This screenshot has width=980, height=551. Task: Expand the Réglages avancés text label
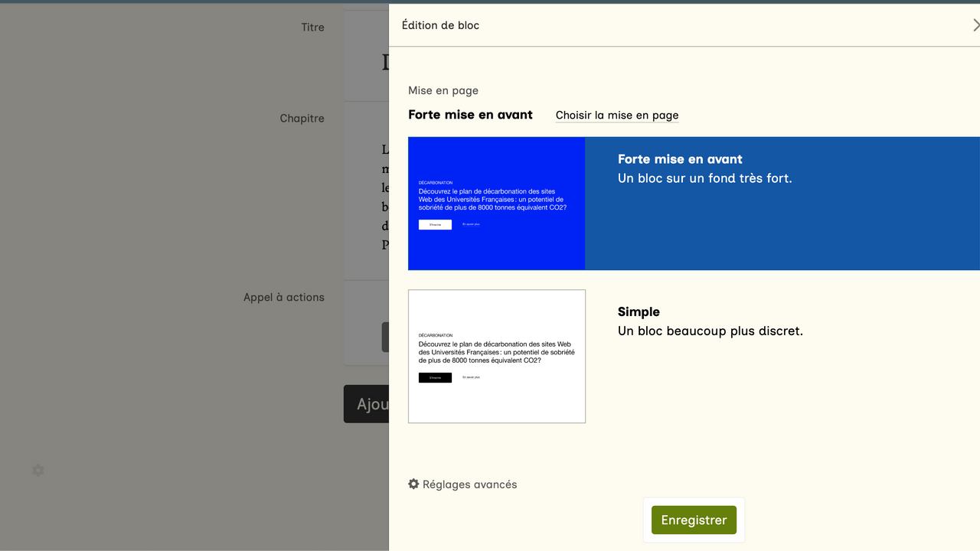click(469, 484)
